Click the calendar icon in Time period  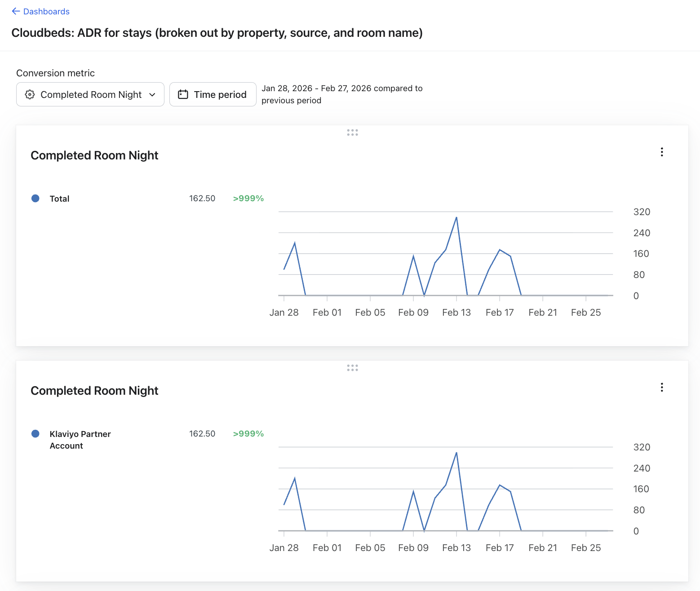[183, 94]
